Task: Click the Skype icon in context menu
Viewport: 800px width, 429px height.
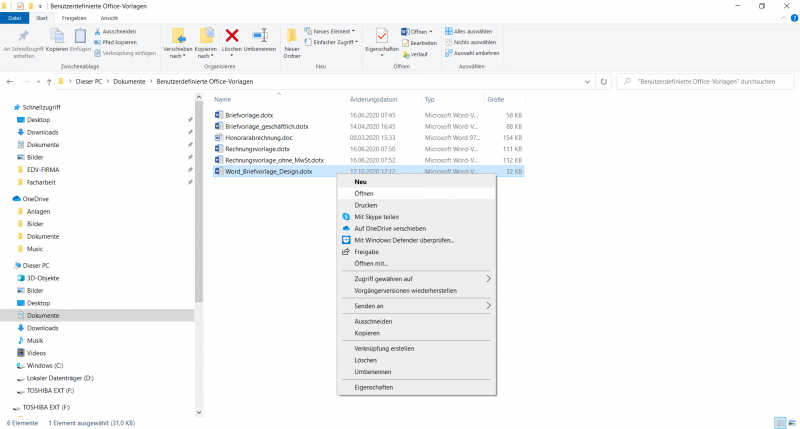Action: pos(346,217)
